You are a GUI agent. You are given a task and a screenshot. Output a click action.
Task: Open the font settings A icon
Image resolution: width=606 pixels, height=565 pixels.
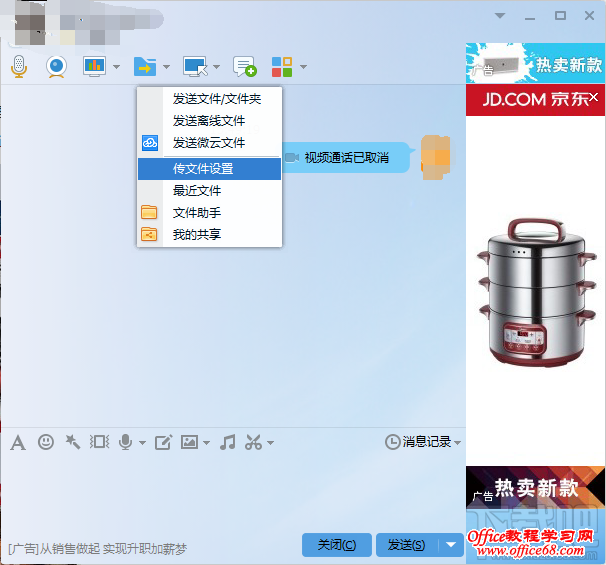point(18,442)
